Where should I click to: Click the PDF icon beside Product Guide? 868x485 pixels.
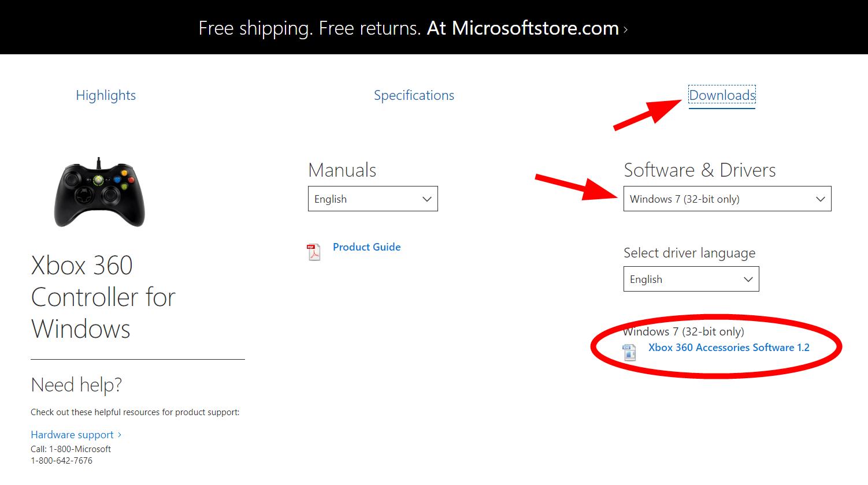[314, 252]
